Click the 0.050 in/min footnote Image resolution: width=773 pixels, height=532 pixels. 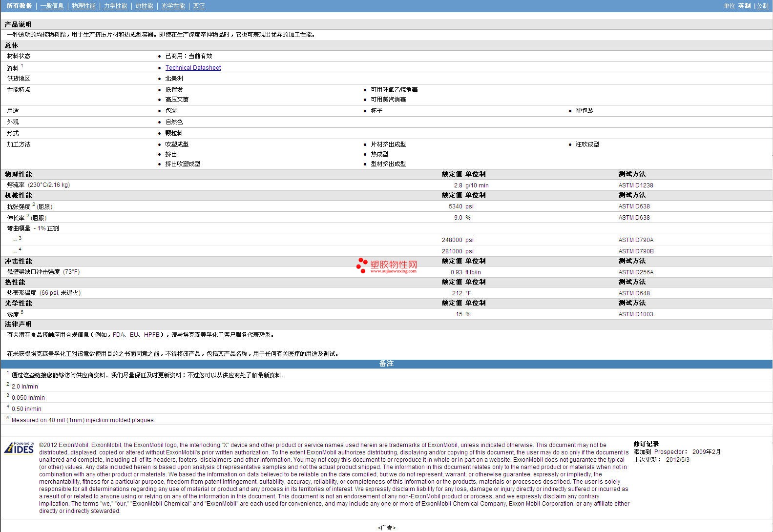(28, 398)
